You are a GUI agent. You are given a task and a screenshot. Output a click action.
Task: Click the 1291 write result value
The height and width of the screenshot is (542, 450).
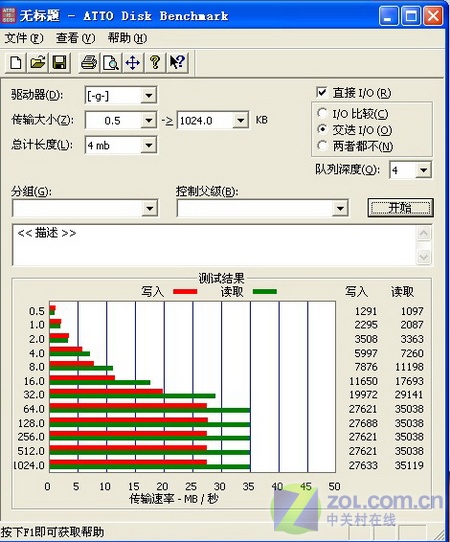point(366,311)
